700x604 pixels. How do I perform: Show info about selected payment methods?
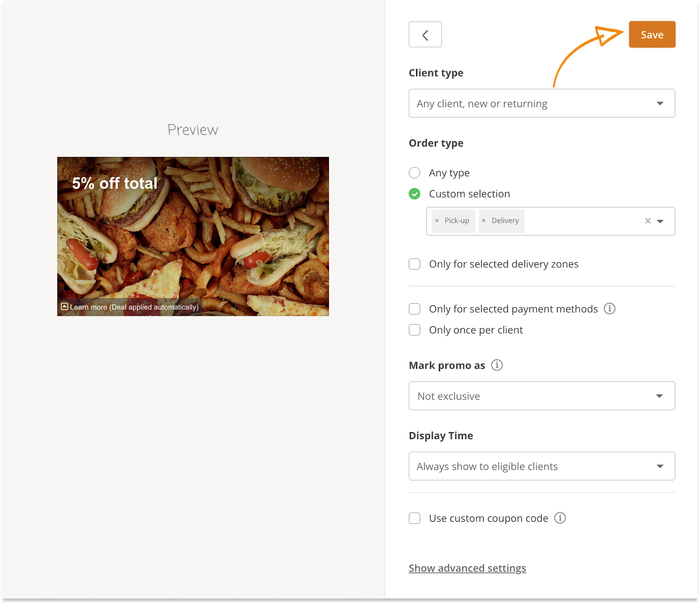click(x=609, y=309)
